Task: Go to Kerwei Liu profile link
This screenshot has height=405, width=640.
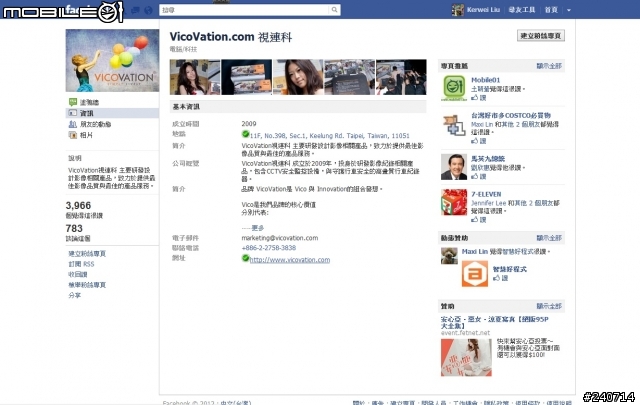Action: (x=483, y=10)
